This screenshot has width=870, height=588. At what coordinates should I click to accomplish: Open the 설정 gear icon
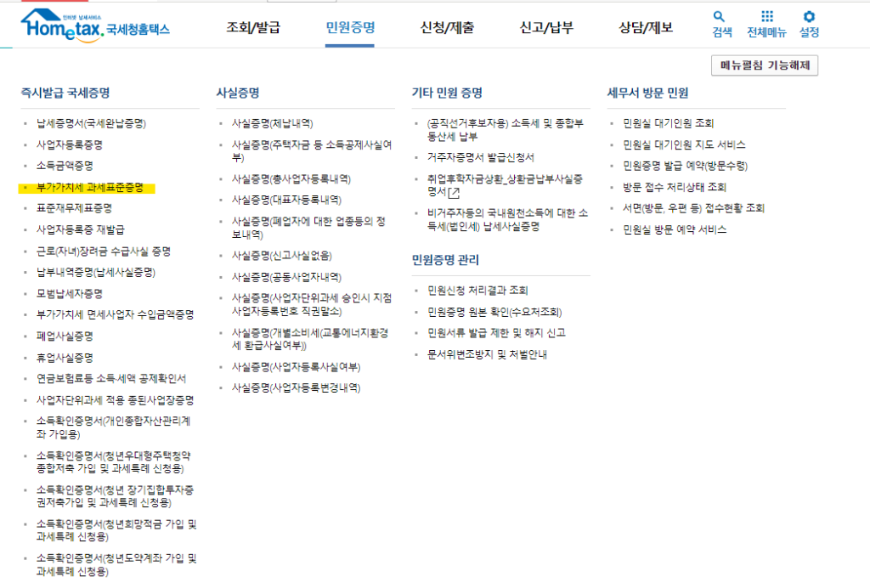pos(809,17)
